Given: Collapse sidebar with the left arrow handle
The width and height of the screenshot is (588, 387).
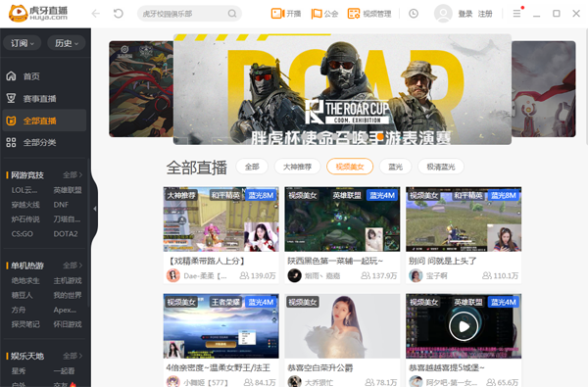Looking at the screenshot, I should pyautogui.click(x=95, y=209).
